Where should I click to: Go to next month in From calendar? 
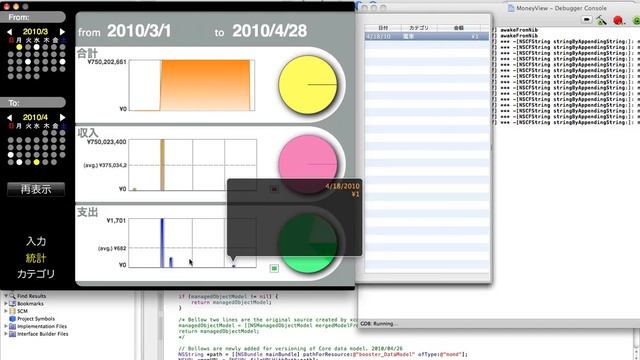click(62, 31)
